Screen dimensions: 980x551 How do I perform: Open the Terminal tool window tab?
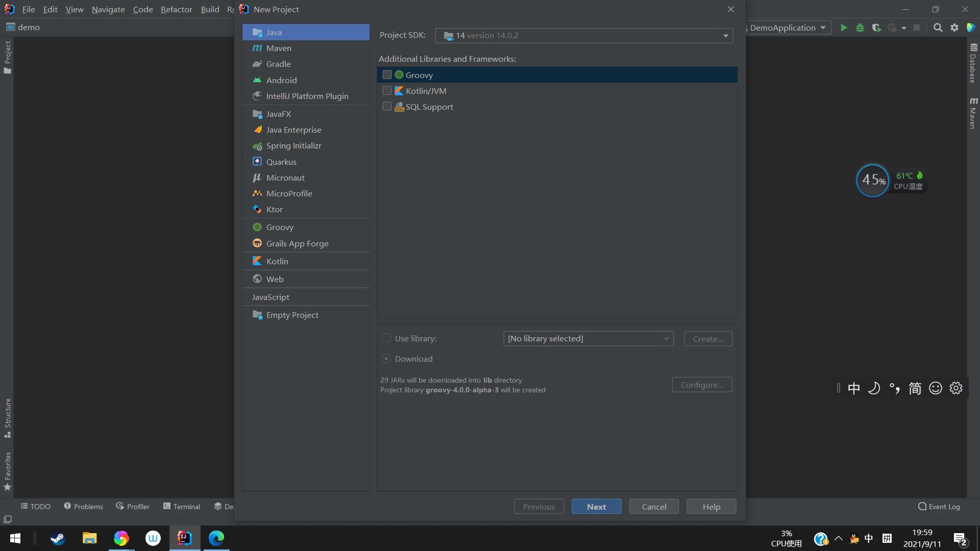[181, 506]
